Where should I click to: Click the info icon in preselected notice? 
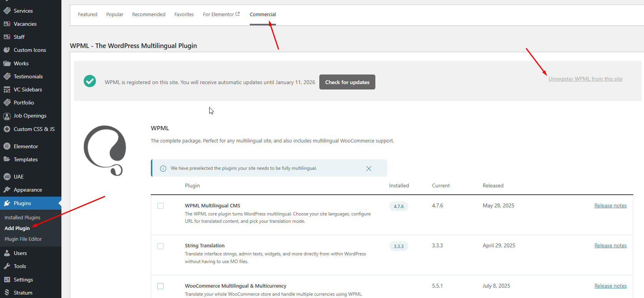click(x=163, y=169)
